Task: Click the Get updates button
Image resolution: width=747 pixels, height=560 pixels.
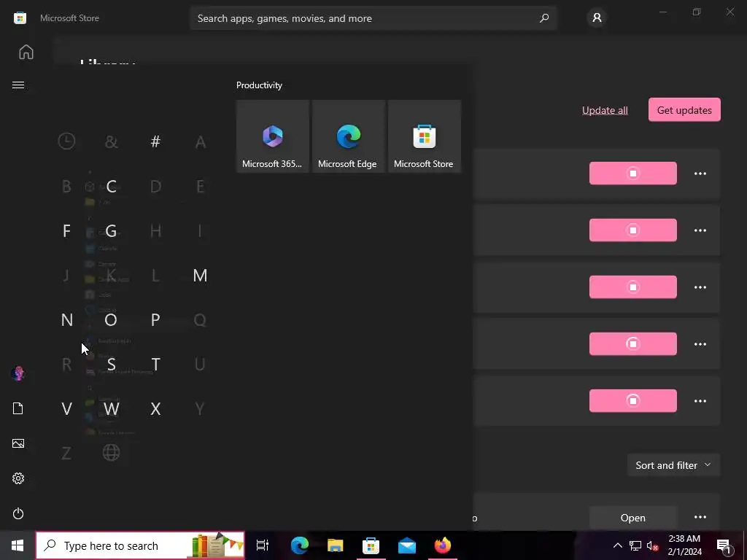Action: 684,110
